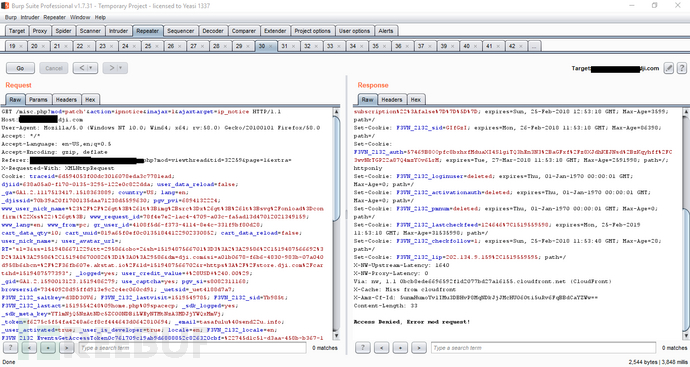Open the Alerts tab

386,31
